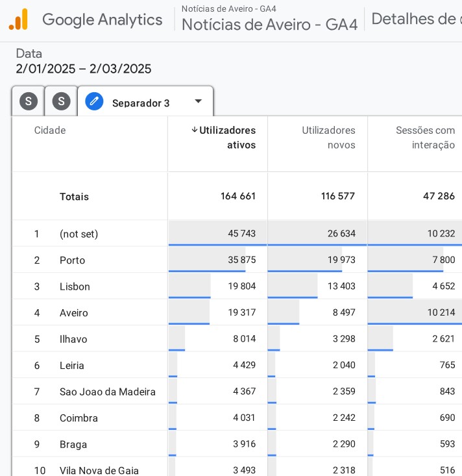
Task: Click the Sao Joao da Madeira row
Action: pos(237,392)
